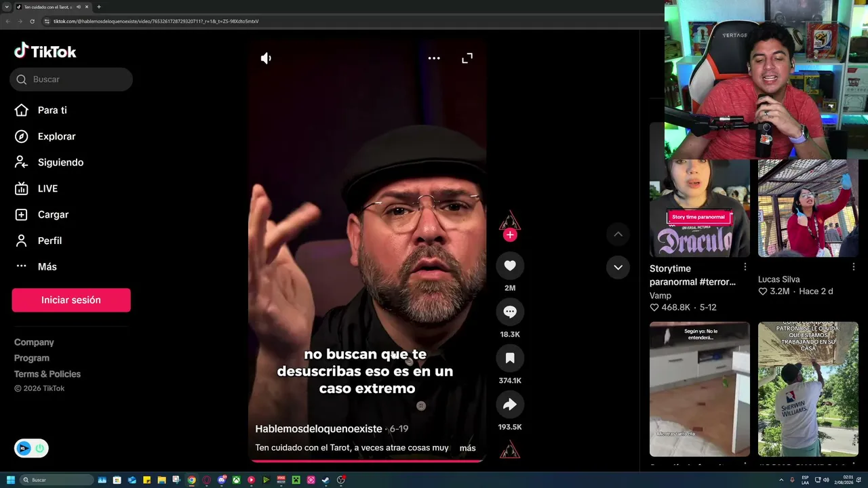Open the system volume control
The height and width of the screenshot is (488, 868).
tap(825, 480)
